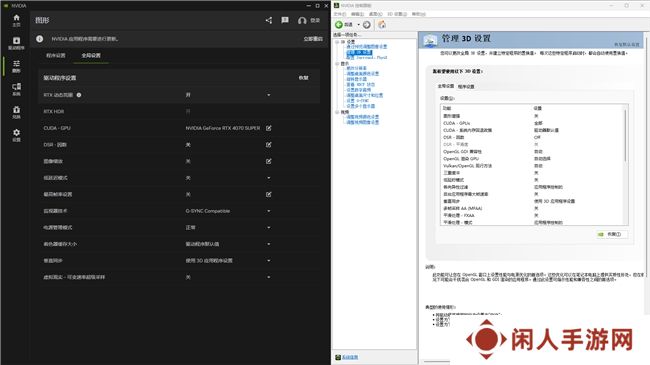This screenshot has width=650, height=365.
Task: Click the green Back arrow in Control Panel
Action: pos(339,25)
